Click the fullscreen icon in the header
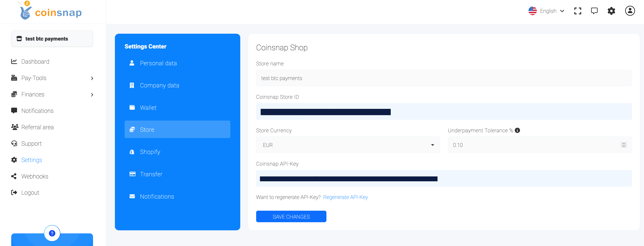This screenshot has height=246, width=644. point(578,11)
